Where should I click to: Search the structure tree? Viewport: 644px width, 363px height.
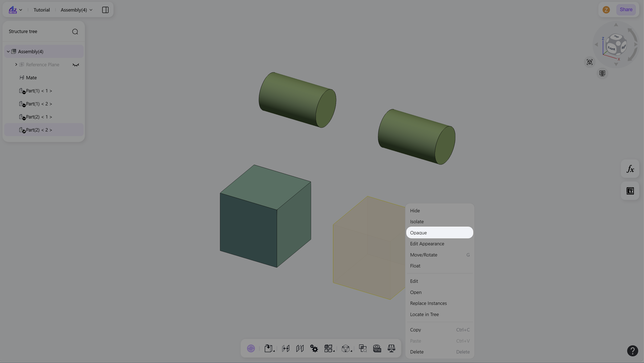pos(75,32)
